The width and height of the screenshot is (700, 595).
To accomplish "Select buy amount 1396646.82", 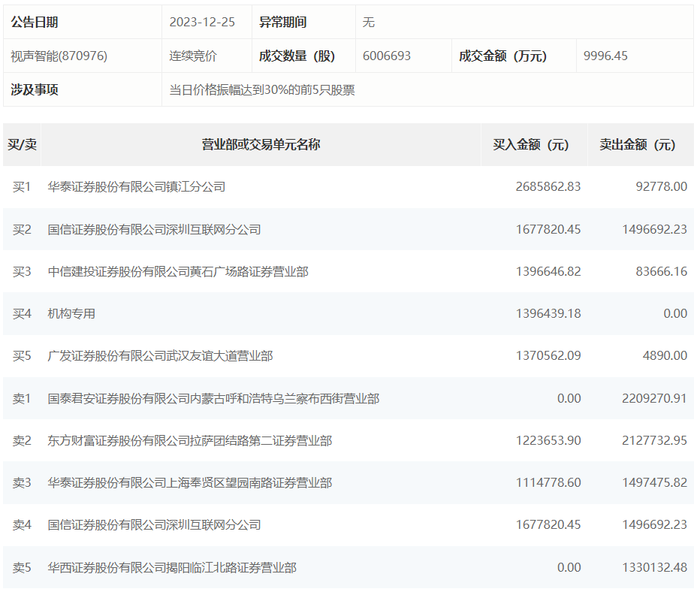I will 548,271.
